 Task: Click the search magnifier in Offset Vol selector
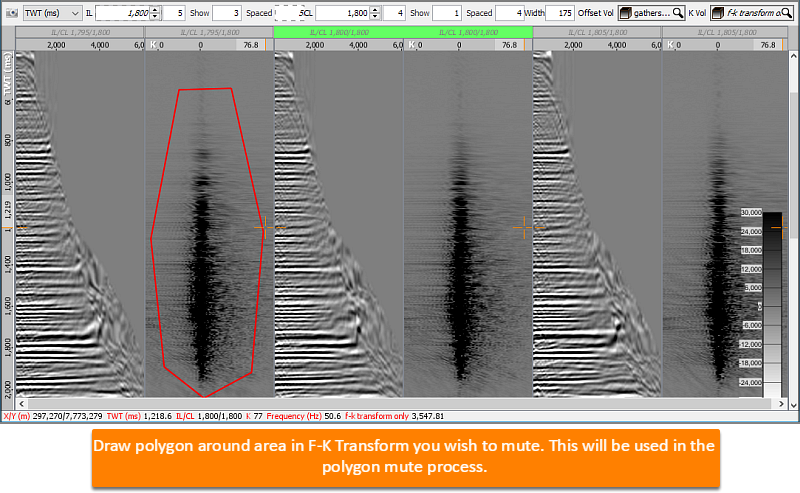click(x=678, y=13)
